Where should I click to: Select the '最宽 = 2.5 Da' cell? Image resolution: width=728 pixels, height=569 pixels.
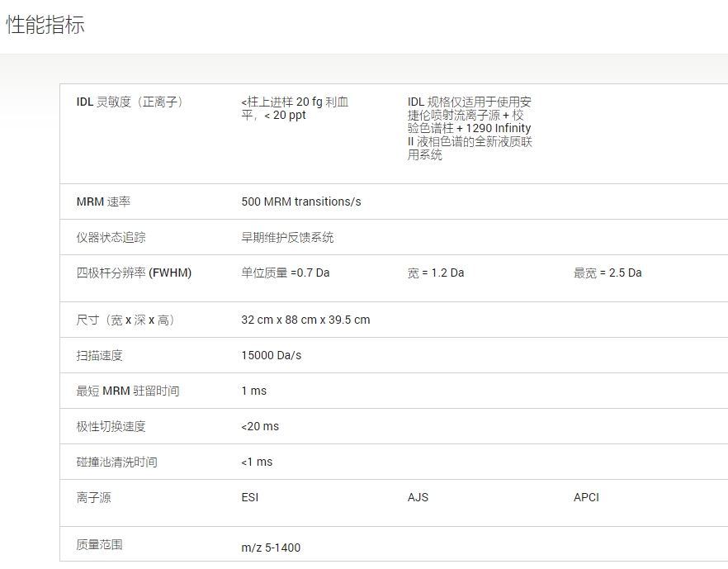click(x=607, y=273)
